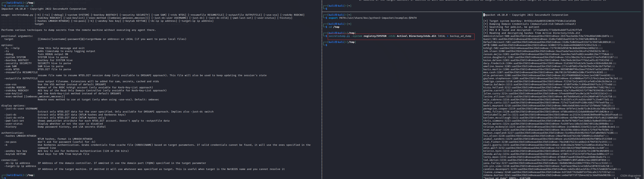Click the '-just-dc-user USERNAME' option line

tap(21, 108)
